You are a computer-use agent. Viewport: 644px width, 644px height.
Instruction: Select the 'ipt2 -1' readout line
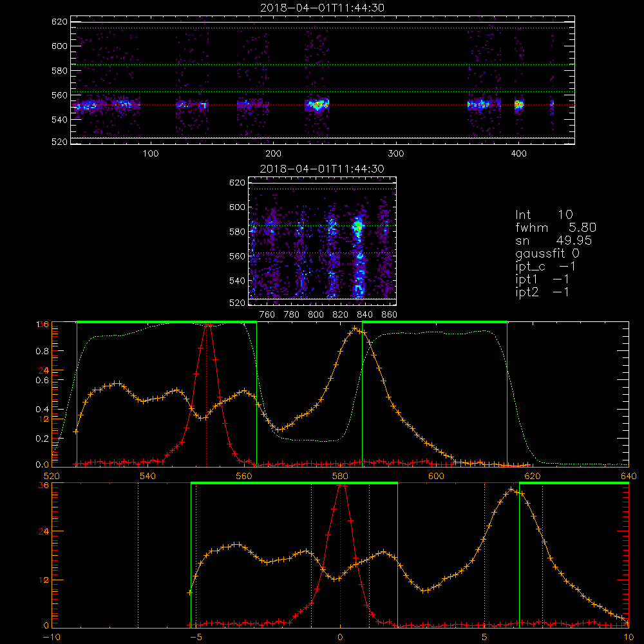point(542,292)
